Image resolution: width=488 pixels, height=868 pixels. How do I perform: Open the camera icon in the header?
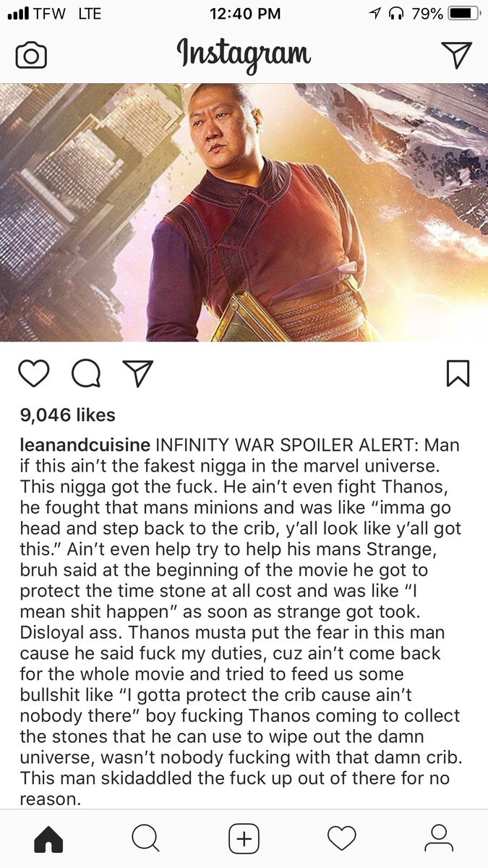[x=31, y=56]
